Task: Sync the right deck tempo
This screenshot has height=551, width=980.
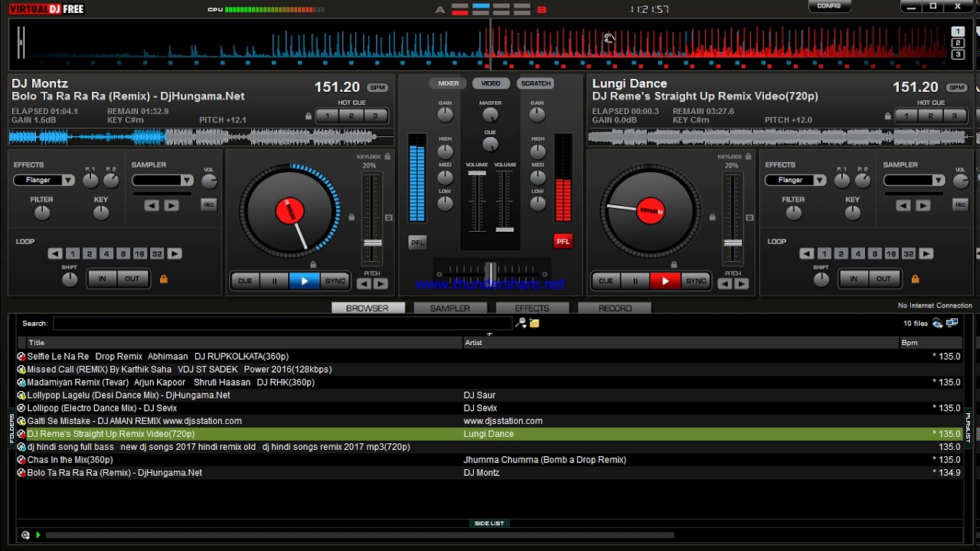Action: tap(695, 281)
